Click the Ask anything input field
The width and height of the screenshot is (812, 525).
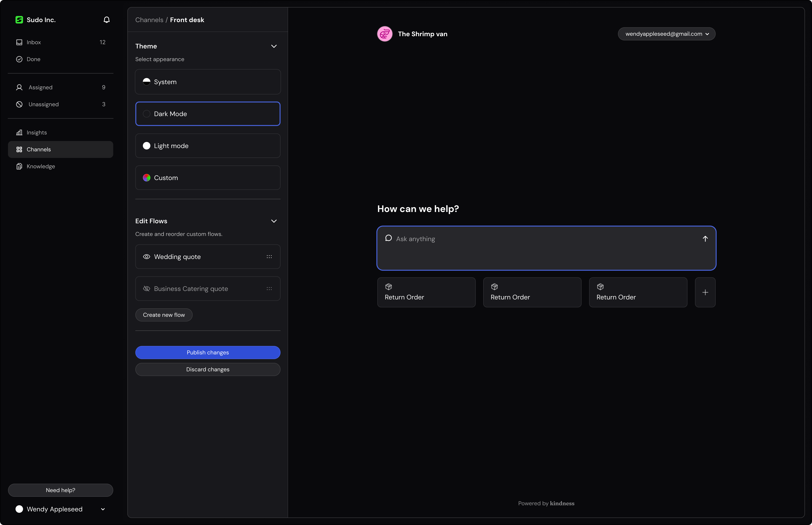coord(546,248)
